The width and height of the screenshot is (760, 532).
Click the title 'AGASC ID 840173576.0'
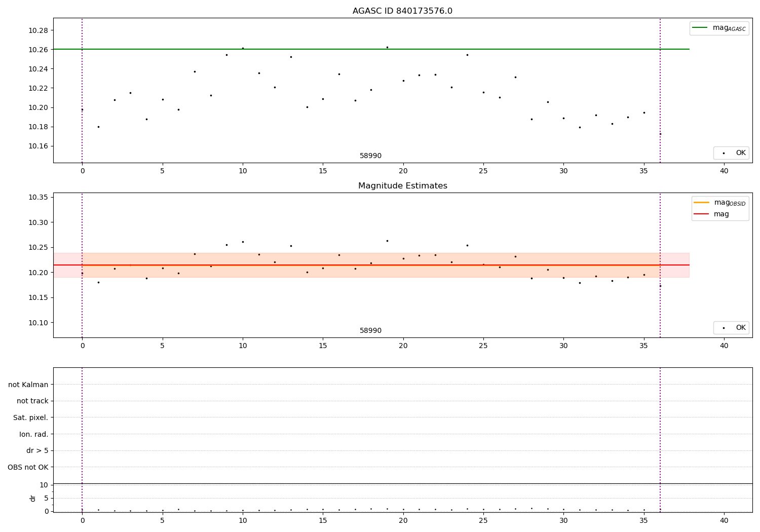[402, 11]
